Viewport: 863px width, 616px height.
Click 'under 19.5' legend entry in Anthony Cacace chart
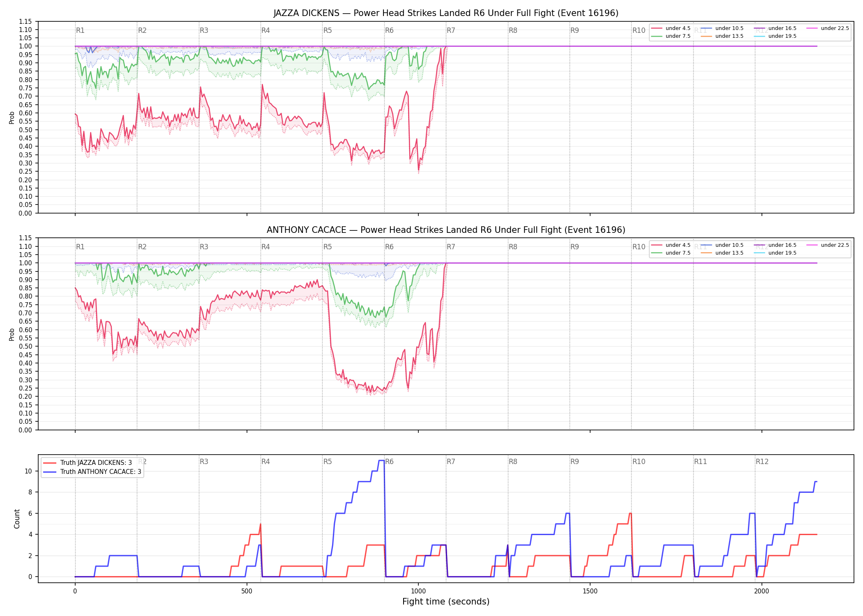(775, 253)
